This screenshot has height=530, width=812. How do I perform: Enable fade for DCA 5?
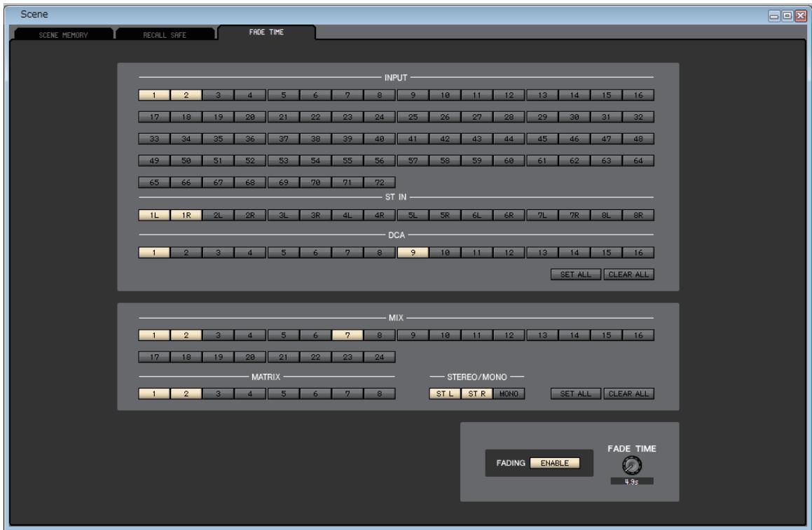pyautogui.click(x=283, y=253)
